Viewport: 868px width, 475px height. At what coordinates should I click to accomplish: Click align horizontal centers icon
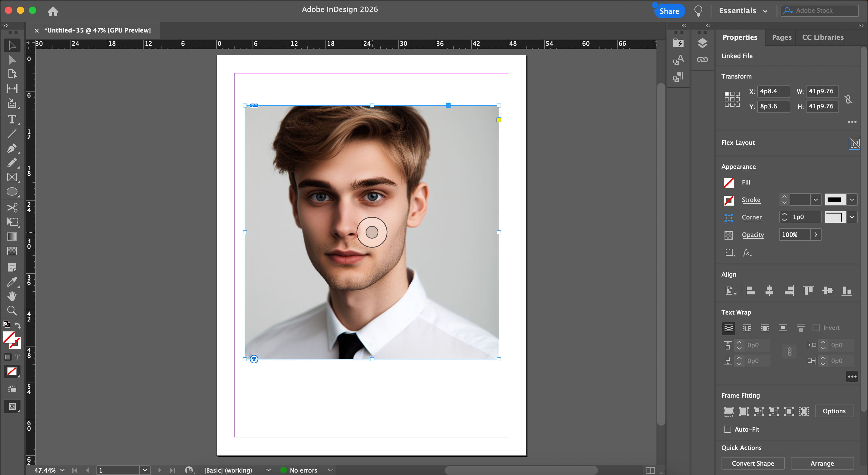[769, 290]
